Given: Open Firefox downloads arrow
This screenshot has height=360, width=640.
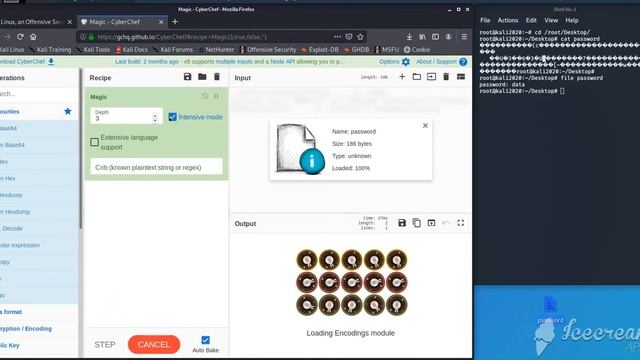Looking at the screenshot, I should 409,37.
